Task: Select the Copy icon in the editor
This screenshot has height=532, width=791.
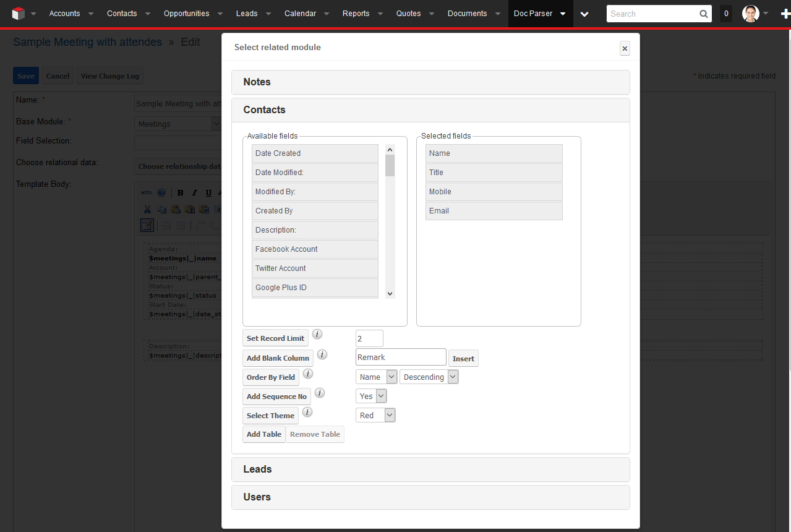Action: click(161, 209)
